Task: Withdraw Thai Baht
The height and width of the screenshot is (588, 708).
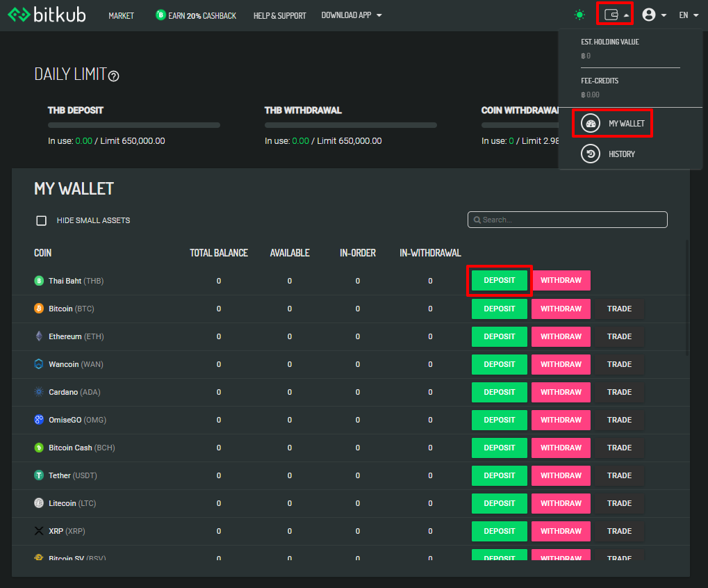Action: click(561, 281)
